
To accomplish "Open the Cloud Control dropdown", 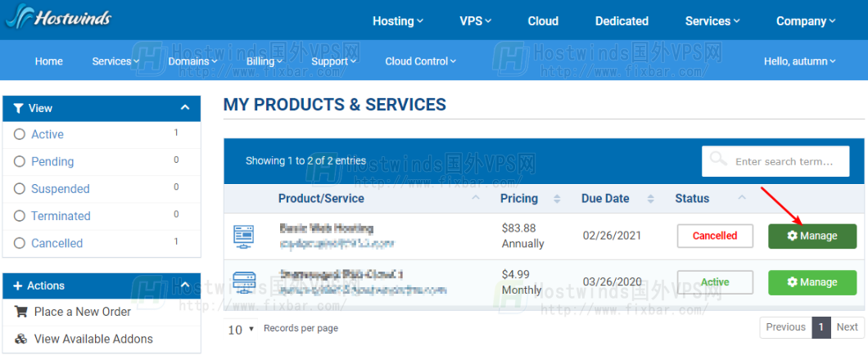I will pos(421,61).
